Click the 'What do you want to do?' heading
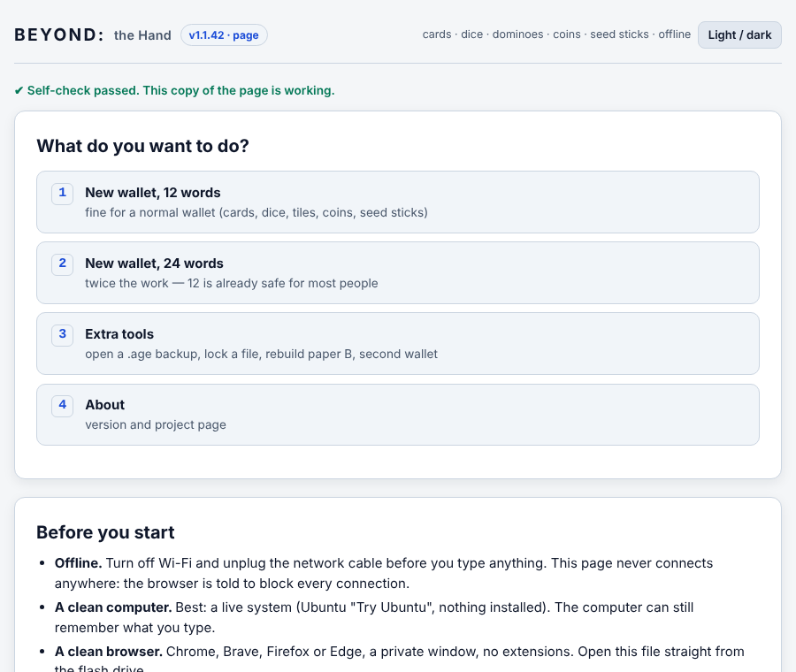The image size is (796, 672). point(142,146)
